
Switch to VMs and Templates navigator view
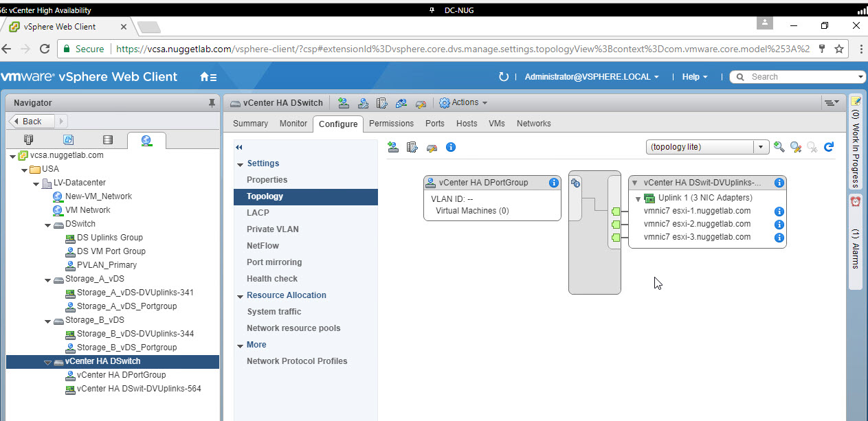68,140
